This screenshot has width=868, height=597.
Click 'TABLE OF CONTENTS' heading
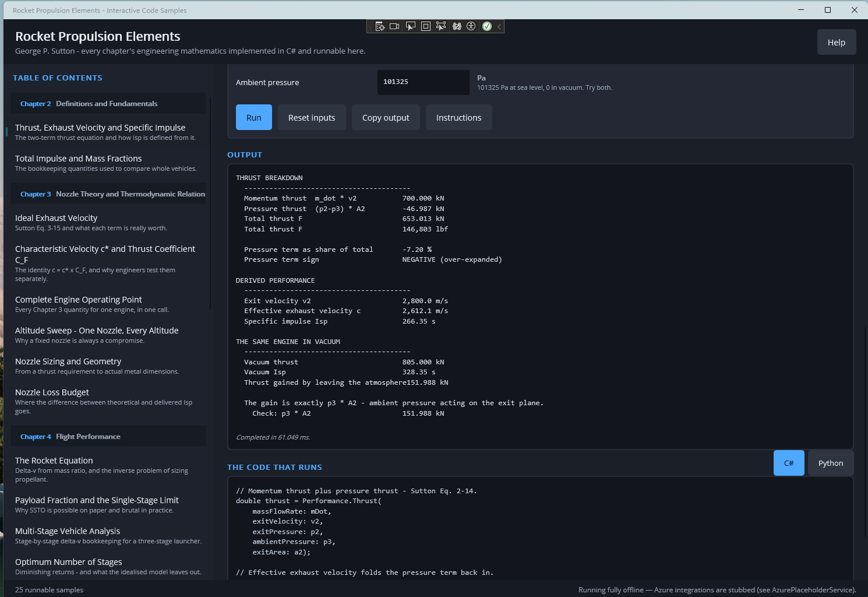(58, 78)
